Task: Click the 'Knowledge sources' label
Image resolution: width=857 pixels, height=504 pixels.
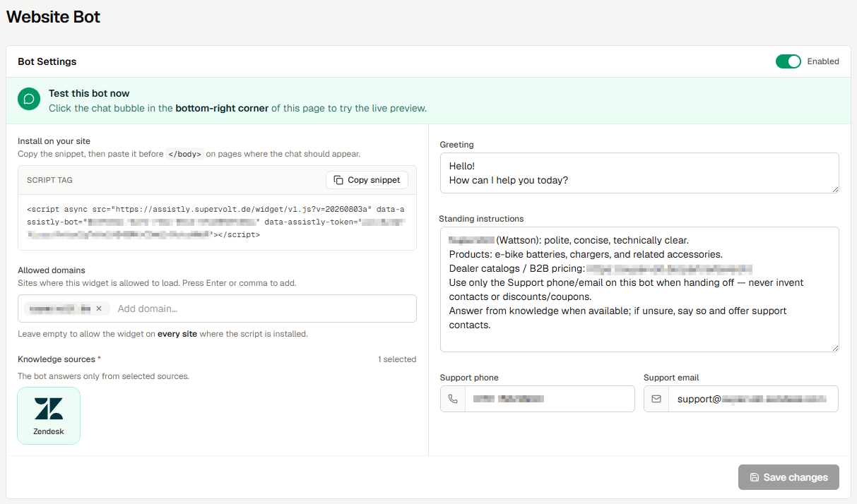Action: pos(59,359)
